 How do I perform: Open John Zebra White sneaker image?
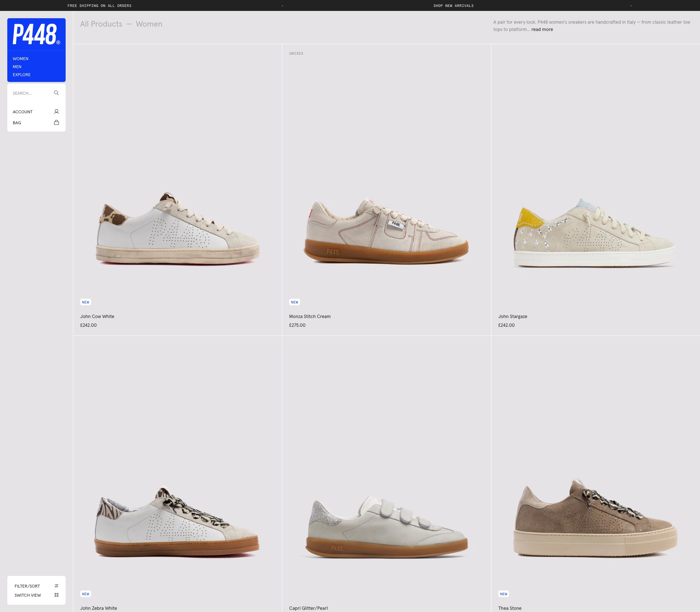point(178,522)
